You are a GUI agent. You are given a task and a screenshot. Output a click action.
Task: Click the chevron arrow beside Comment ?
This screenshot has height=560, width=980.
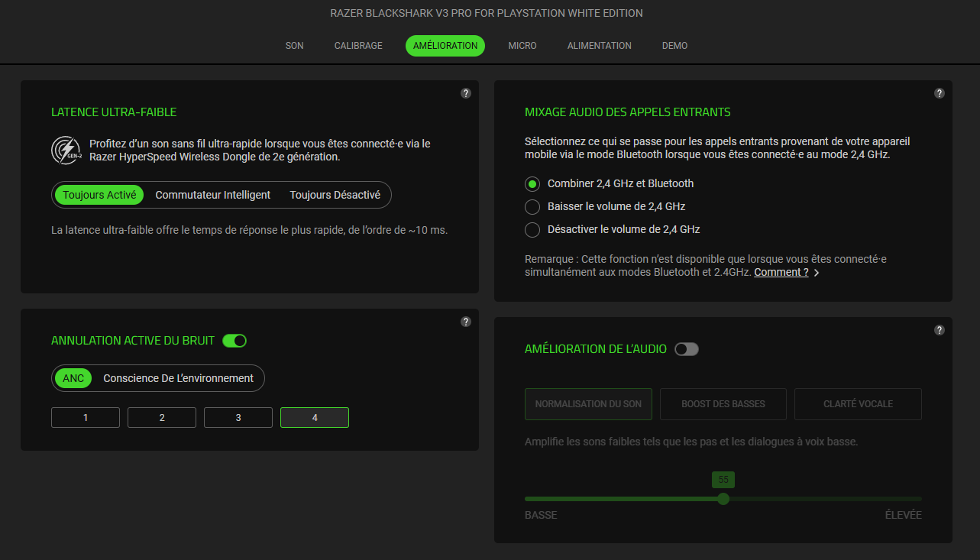tap(817, 273)
